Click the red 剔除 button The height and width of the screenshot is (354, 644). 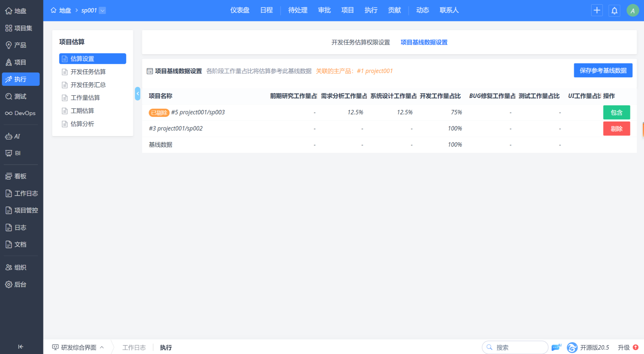coord(616,129)
